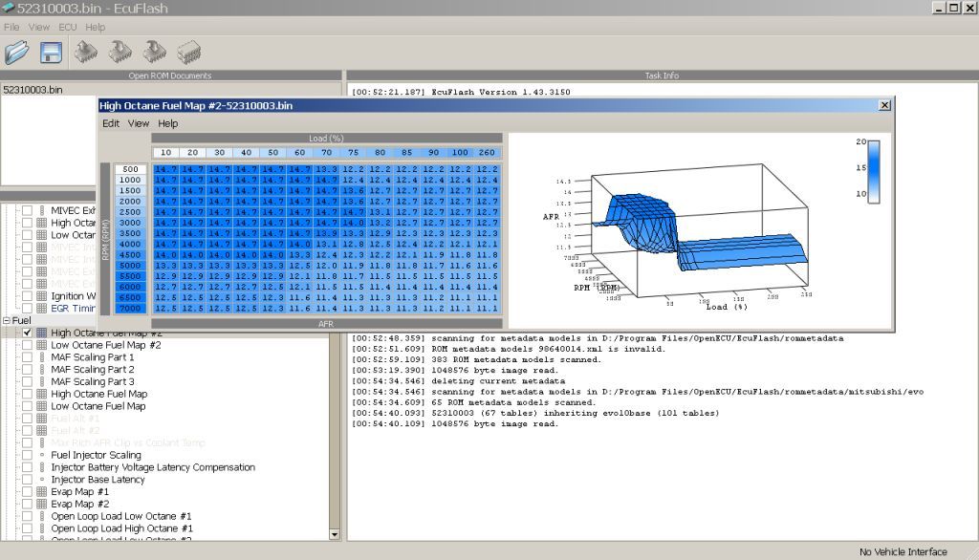
Task: Click the grid icon beside greyed Fuel Alt #1
Action: [42, 419]
